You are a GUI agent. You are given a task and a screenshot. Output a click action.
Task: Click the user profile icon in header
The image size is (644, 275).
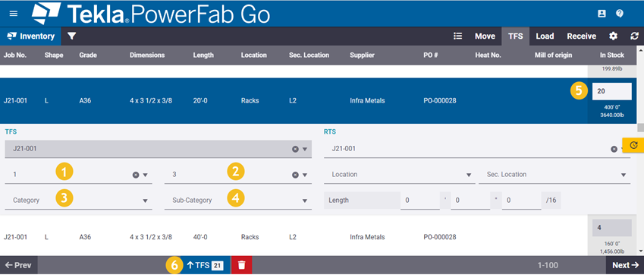(x=602, y=14)
